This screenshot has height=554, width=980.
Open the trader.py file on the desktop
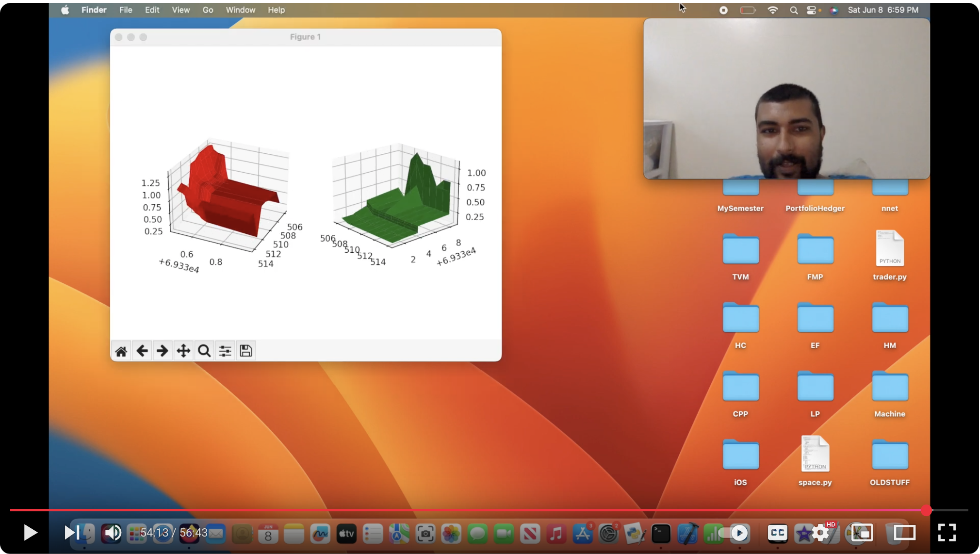(x=890, y=255)
